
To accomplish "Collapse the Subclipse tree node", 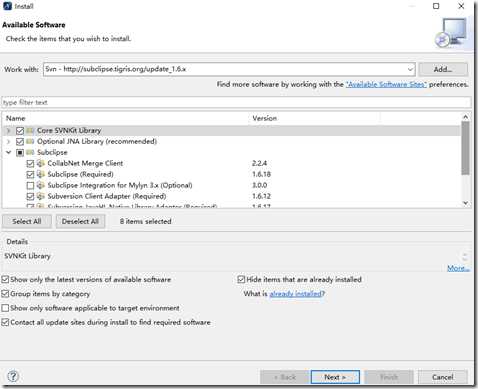I will point(9,152).
